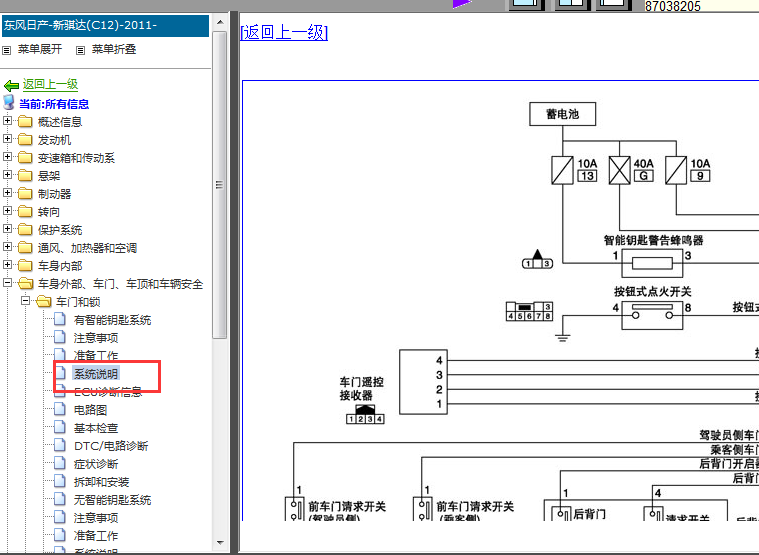The width and height of the screenshot is (759, 555).
Task: Expand the 车身内部 tree node
Action: (7, 265)
